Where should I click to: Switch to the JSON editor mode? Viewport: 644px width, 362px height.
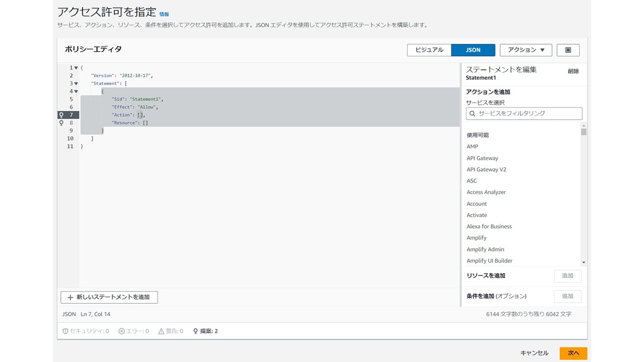coord(473,50)
